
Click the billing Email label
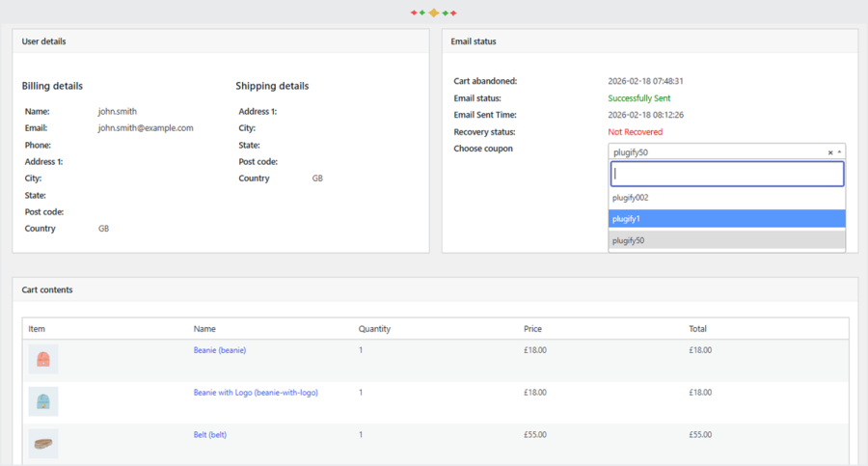tap(36, 128)
